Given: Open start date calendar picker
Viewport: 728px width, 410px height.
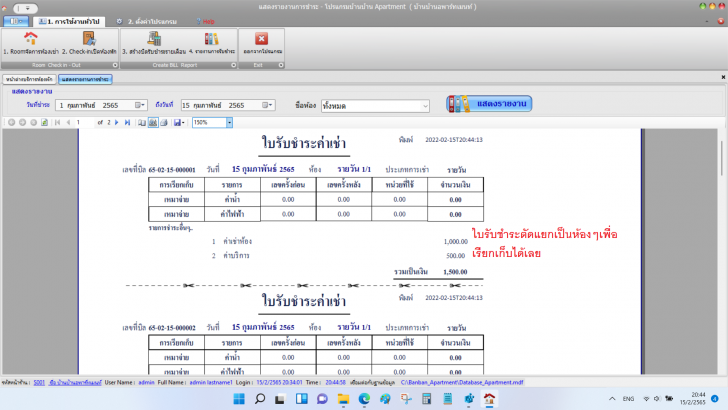Looking at the screenshot, I should point(140,105).
